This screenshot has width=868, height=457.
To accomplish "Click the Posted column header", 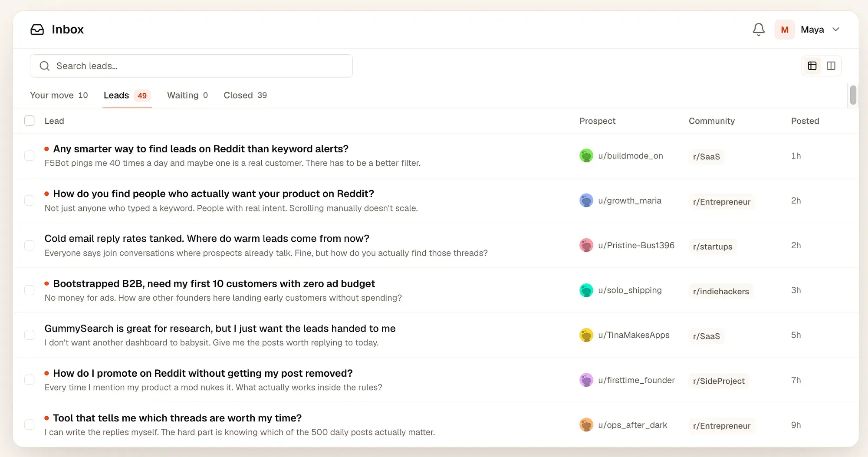I will pos(805,121).
